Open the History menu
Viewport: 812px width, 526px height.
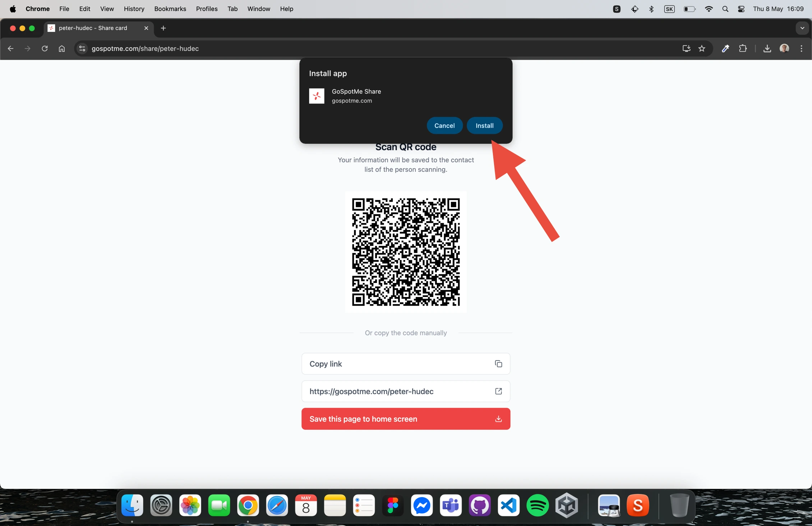pos(134,9)
